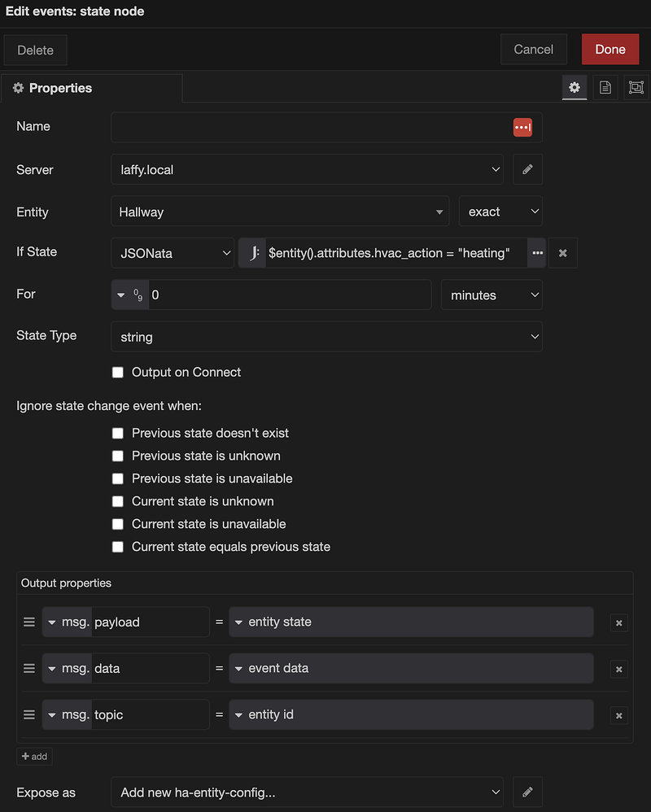Edit Expose as config with pencil icon
The image size is (651, 812).
coord(527,792)
